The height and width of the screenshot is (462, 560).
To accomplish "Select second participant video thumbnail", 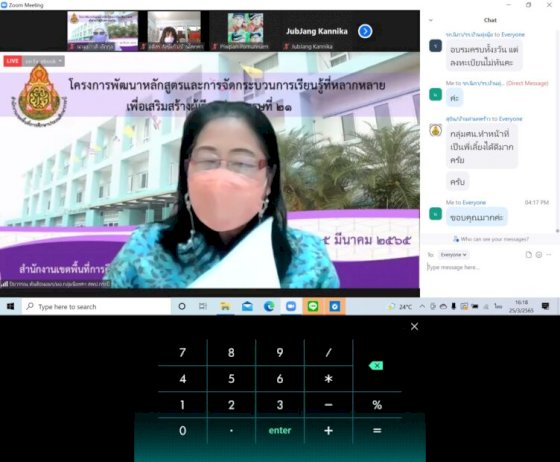I will 175,31.
